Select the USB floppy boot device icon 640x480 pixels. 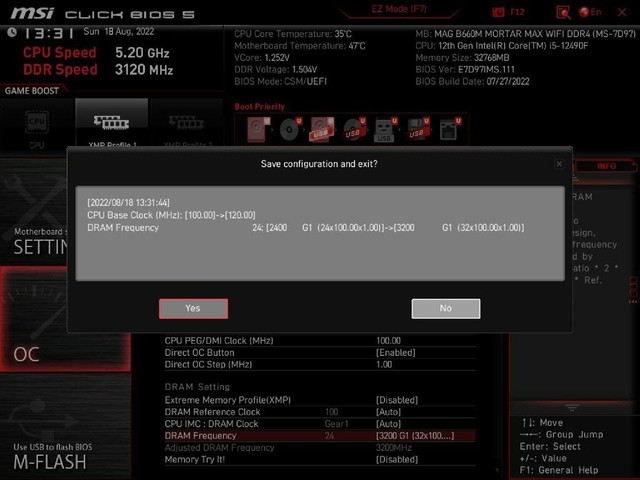tap(418, 129)
